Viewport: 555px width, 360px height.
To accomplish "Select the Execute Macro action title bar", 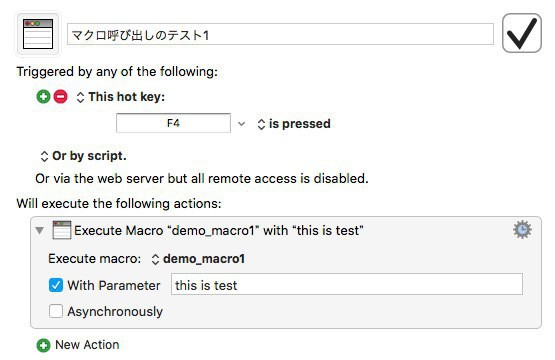I will click(286, 230).
